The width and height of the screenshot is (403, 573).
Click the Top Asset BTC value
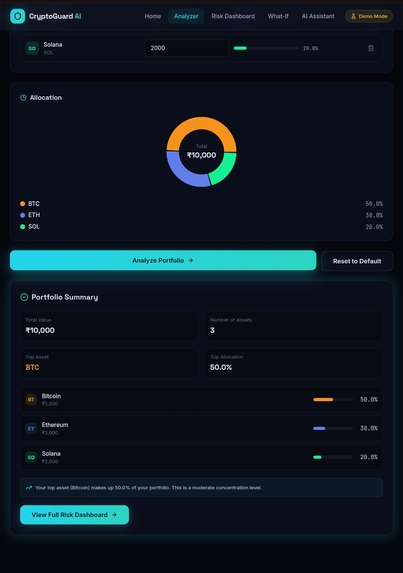click(x=32, y=367)
